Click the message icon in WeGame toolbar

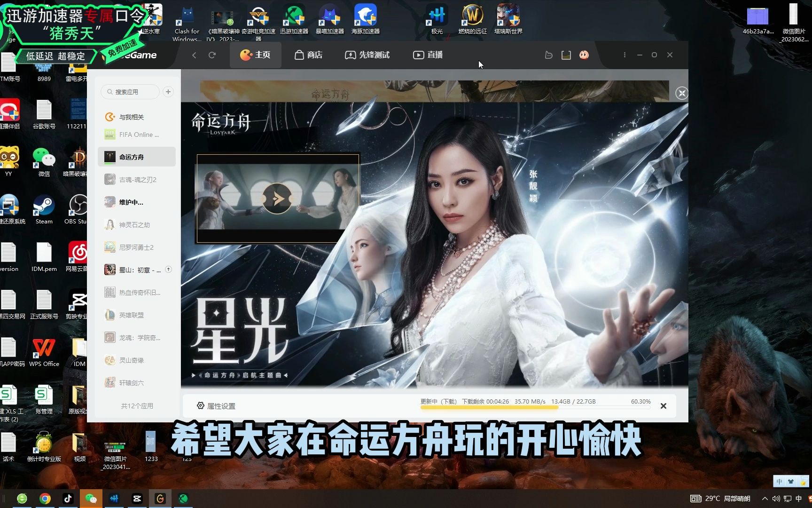point(548,55)
